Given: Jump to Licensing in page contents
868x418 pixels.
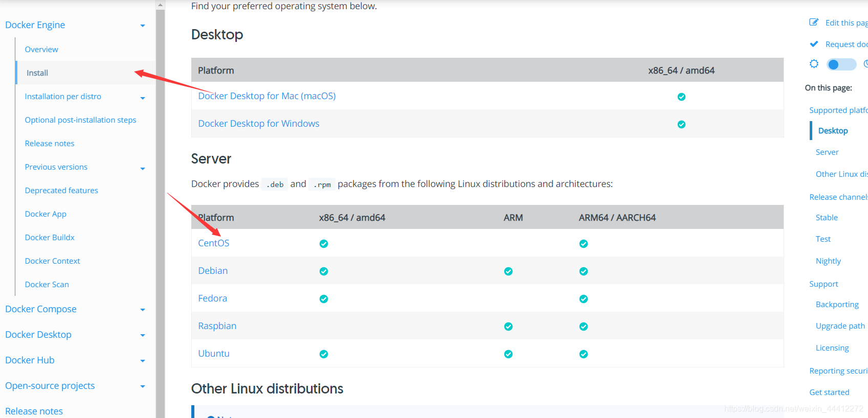Looking at the screenshot, I should [832, 348].
